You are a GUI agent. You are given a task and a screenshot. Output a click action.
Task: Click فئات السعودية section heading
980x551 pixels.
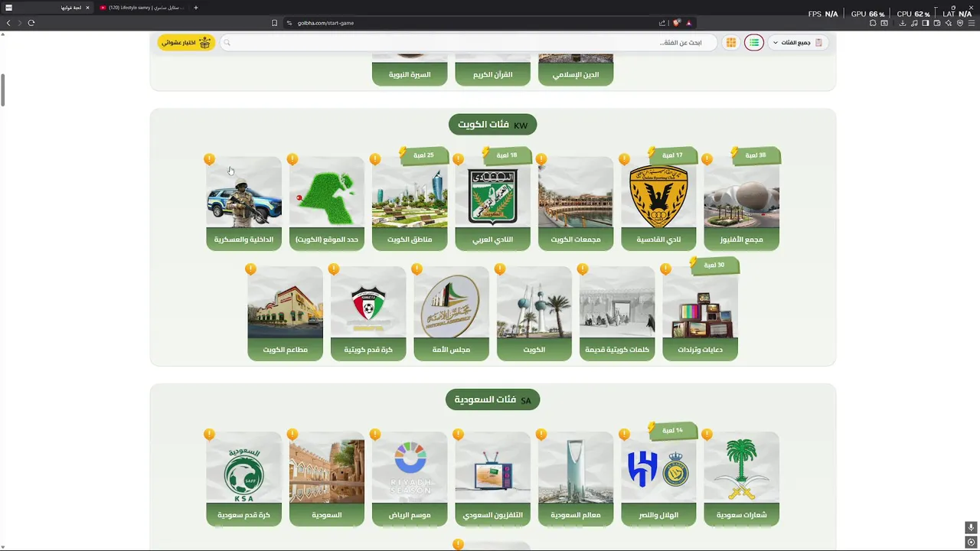[x=492, y=399]
